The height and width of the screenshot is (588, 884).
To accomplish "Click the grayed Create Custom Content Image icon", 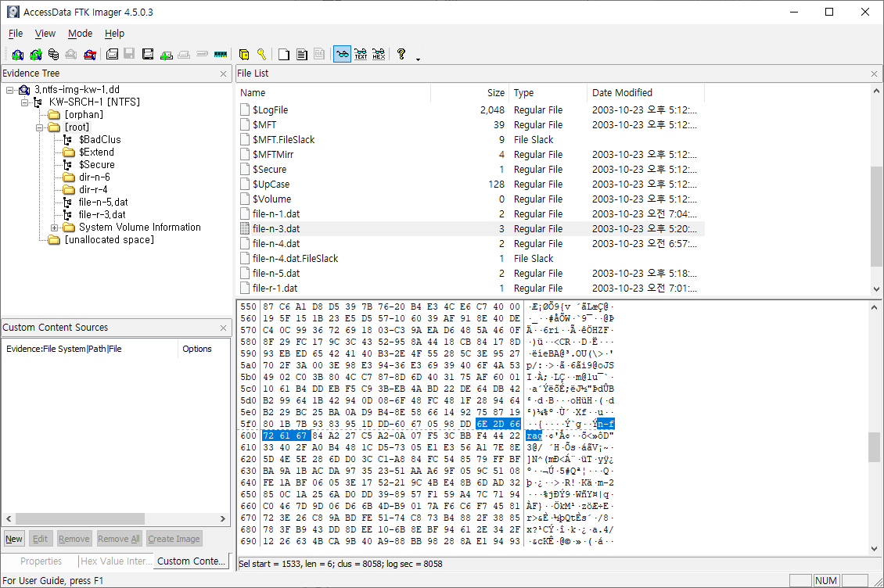I will point(184,54).
